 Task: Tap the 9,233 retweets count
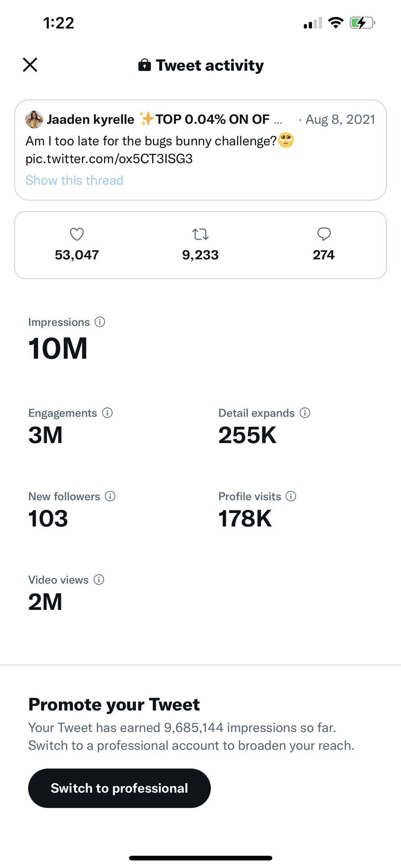pyautogui.click(x=200, y=255)
